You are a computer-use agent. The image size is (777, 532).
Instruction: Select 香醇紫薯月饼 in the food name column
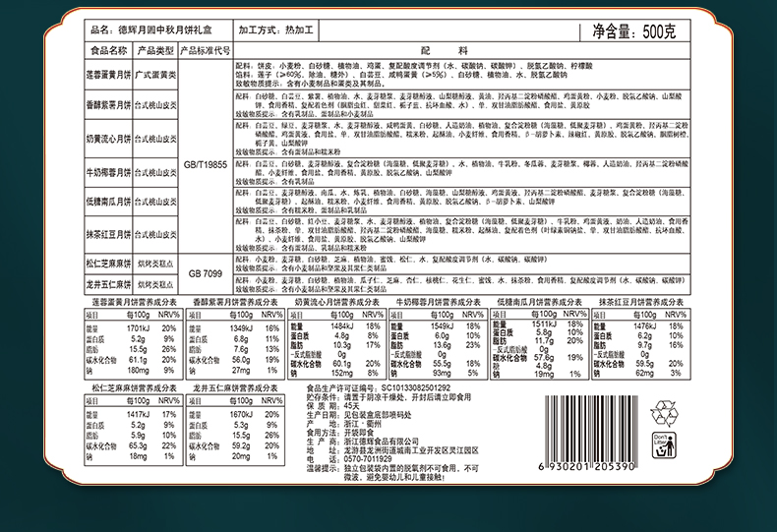[108, 105]
